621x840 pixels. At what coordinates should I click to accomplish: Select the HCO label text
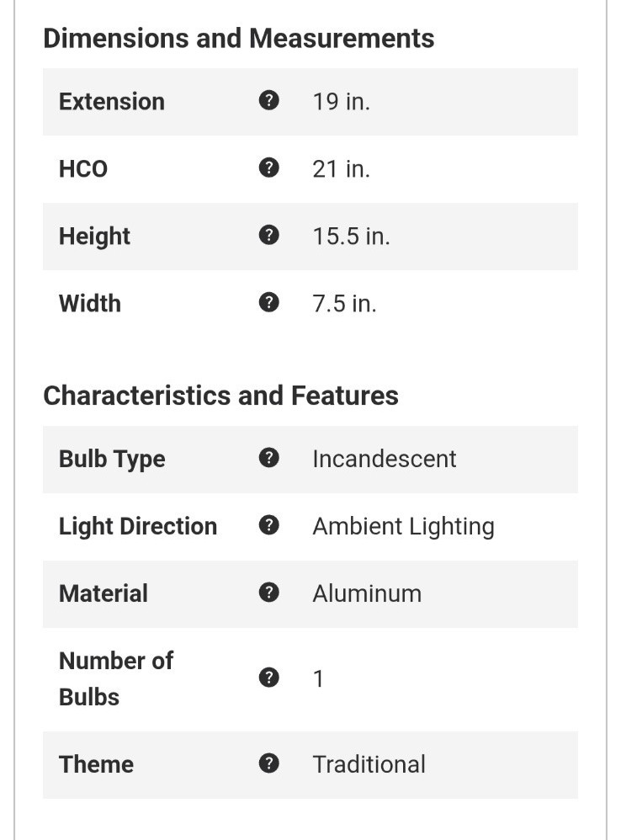point(83,169)
